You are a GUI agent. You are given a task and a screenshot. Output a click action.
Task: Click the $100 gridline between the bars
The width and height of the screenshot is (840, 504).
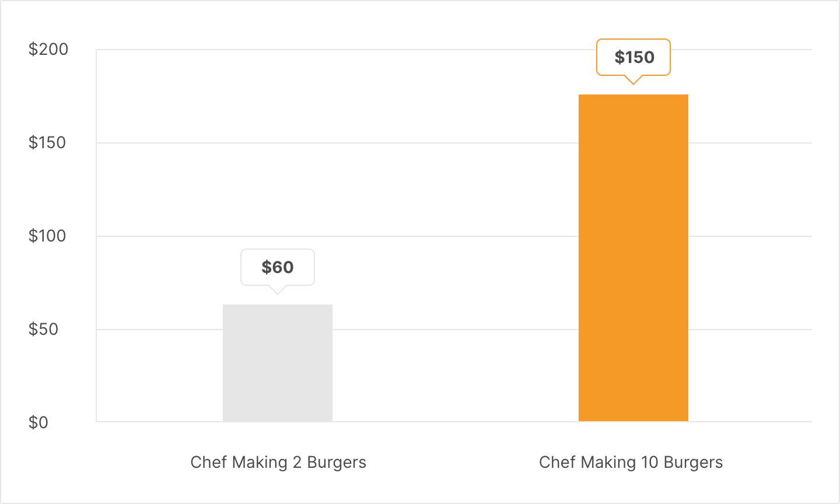(x=455, y=236)
